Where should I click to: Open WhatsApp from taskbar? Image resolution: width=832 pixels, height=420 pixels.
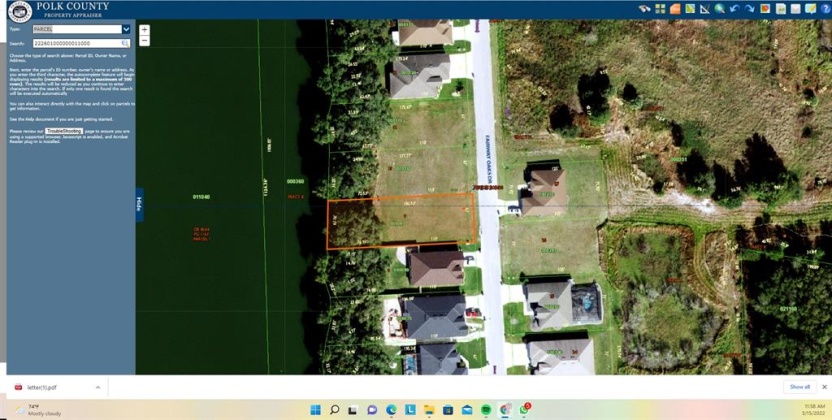[x=524, y=409]
